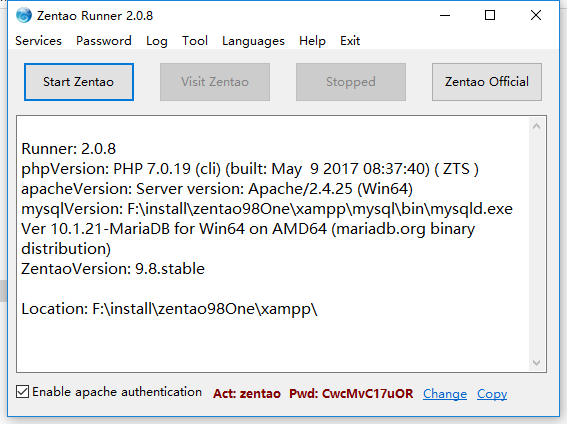The width and height of the screenshot is (567, 424).
Task: Close the Zentao Runner window
Action: [x=536, y=16]
